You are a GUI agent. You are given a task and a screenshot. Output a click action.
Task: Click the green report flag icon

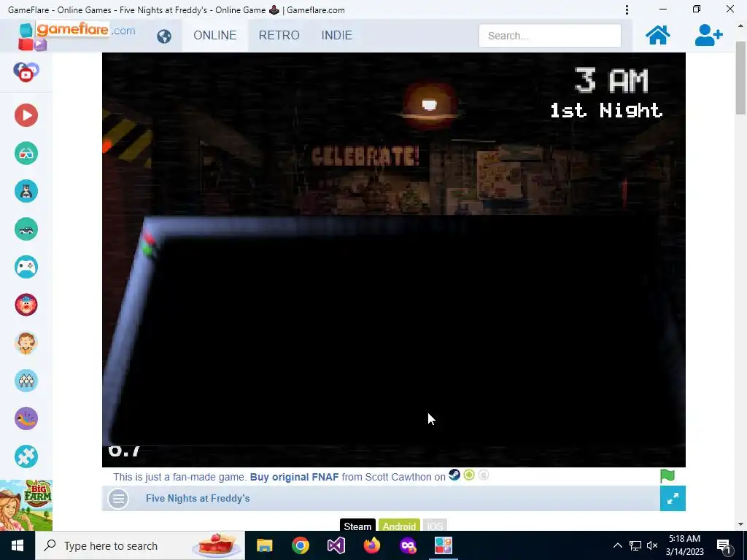click(667, 475)
